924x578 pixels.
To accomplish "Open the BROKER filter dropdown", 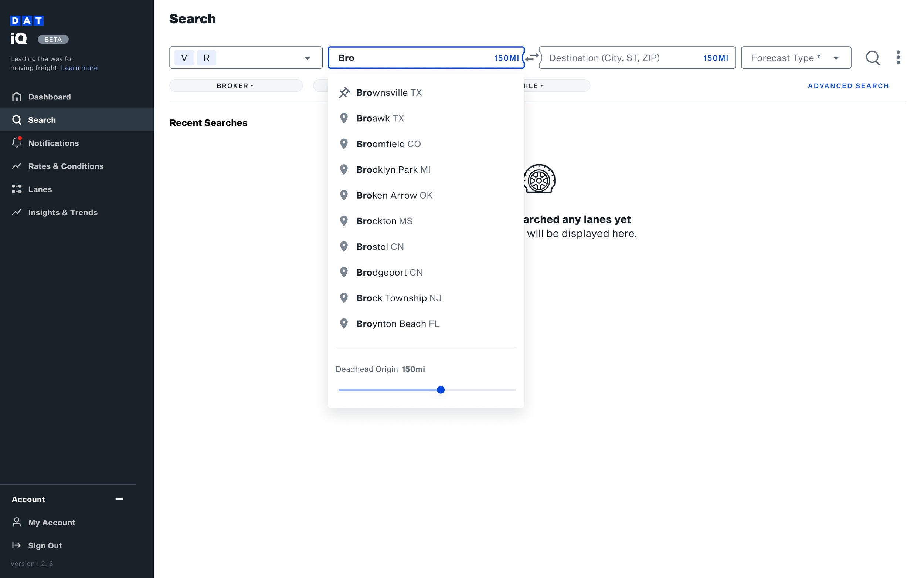I will tap(235, 86).
